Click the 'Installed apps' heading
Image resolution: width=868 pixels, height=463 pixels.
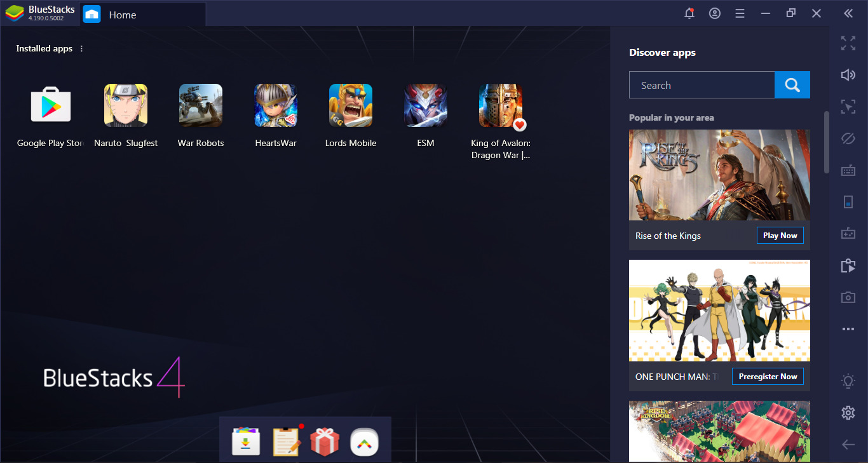(x=44, y=49)
